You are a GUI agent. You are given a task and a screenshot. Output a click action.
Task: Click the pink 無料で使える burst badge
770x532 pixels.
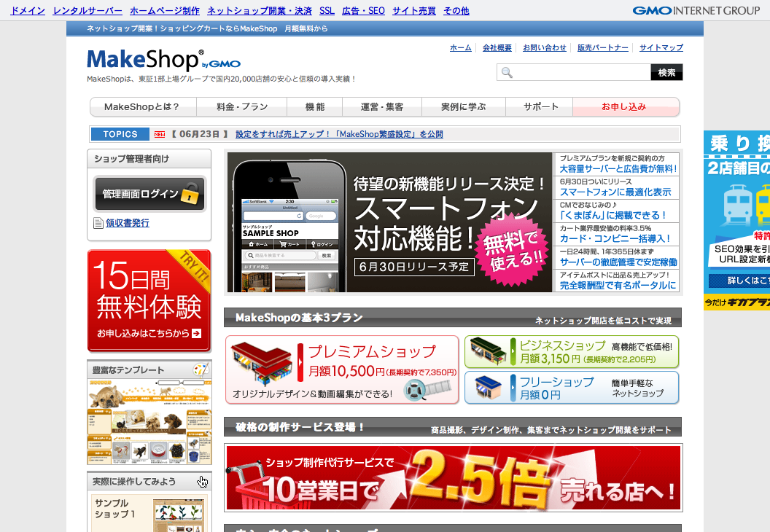coord(513,249)
